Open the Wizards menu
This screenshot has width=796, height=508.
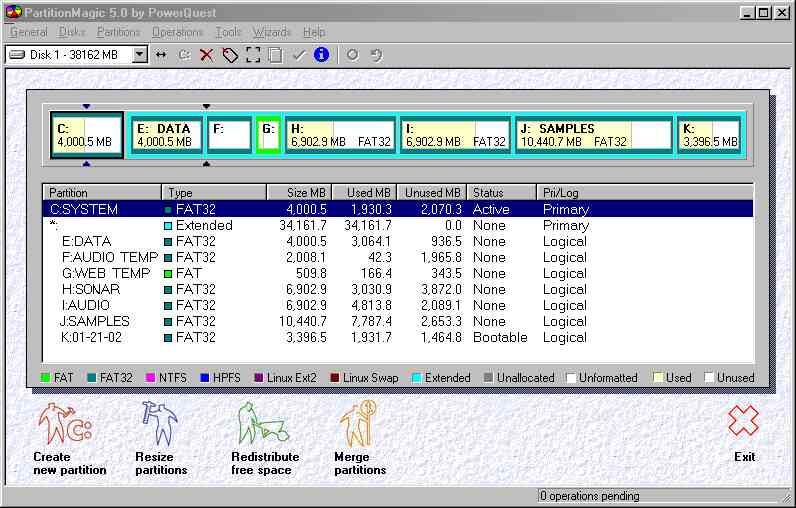point(272,32)
